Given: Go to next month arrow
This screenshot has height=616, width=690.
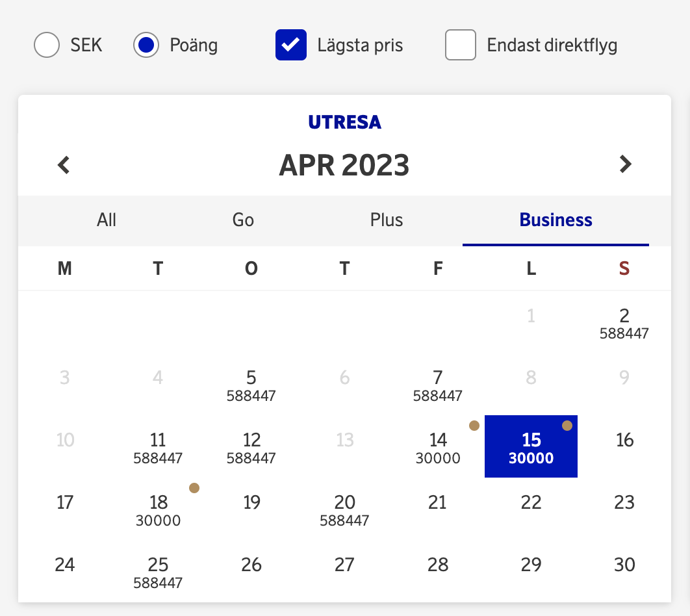Looking at the screenshot, I should click(625, 165).
